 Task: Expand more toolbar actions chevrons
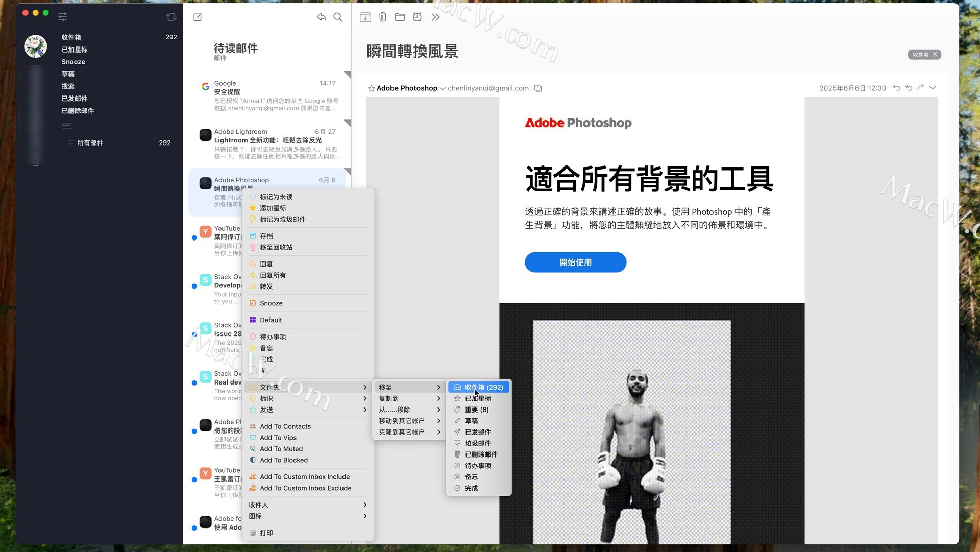click(435, 17)
